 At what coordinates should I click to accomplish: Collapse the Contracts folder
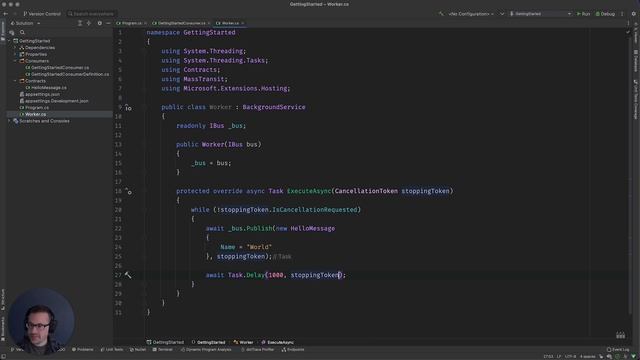click(16, 81)
